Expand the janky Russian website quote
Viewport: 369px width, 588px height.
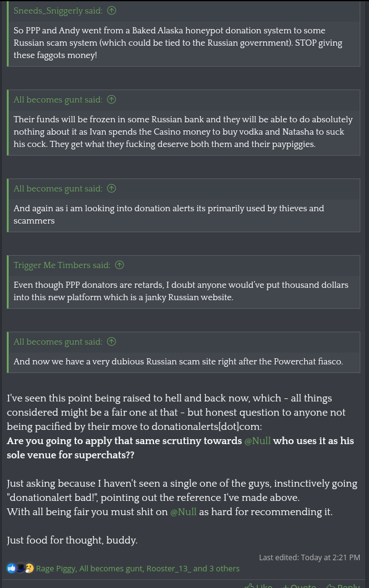click(184, 291)
